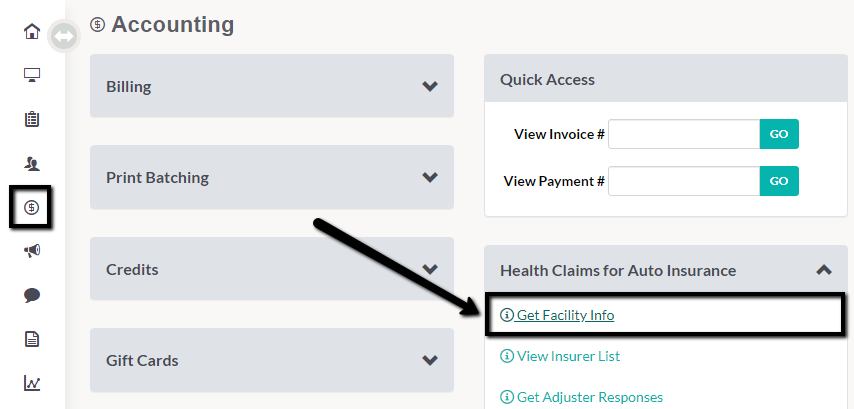Screen dimensions: 854x409
Task: Open the document icon in sidebar
Action: 32,339
